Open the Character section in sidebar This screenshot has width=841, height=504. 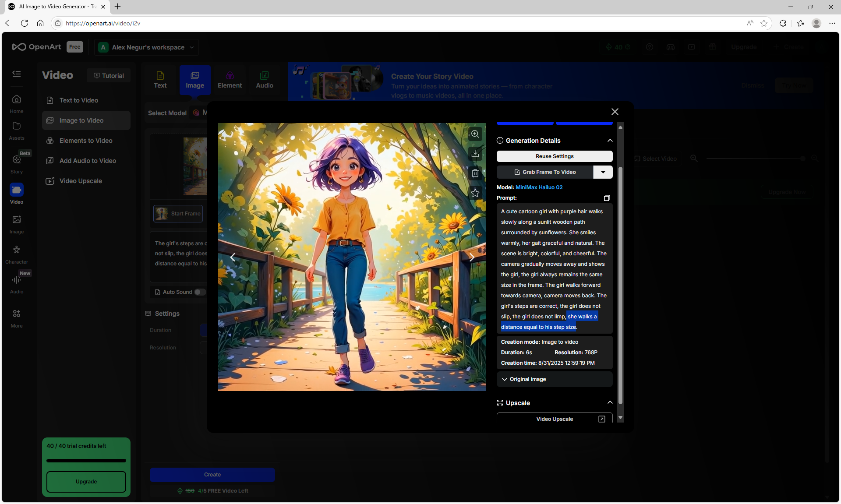coord(17,254)
